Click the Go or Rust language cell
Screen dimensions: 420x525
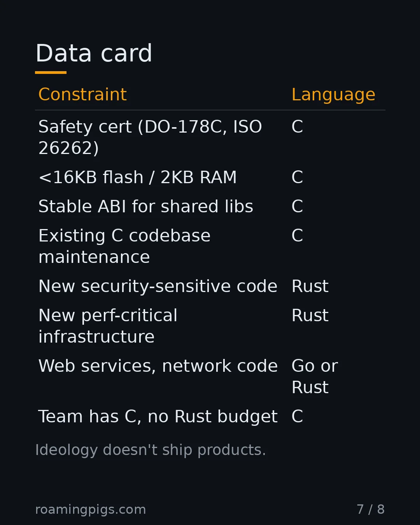[x=315, y=376]
